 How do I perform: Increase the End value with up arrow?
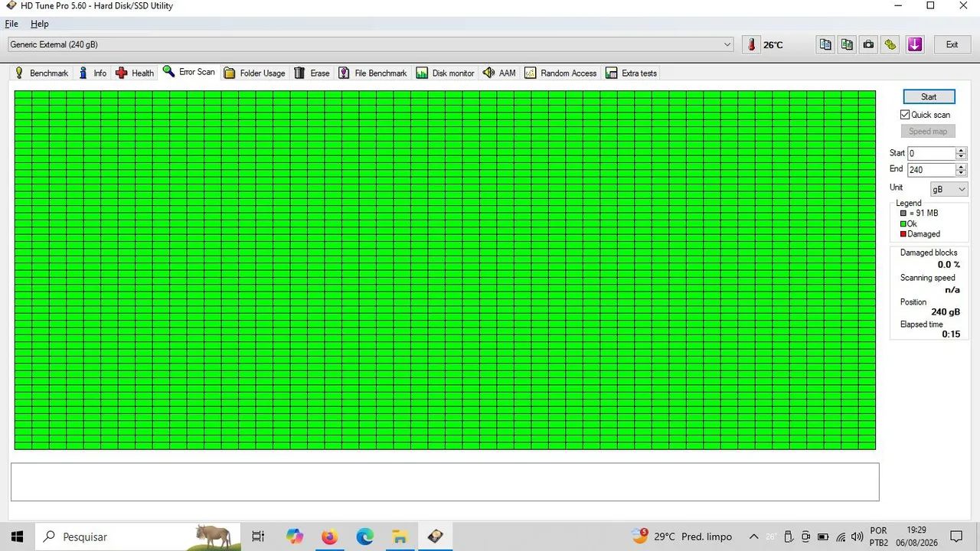[x=962, y=167]
